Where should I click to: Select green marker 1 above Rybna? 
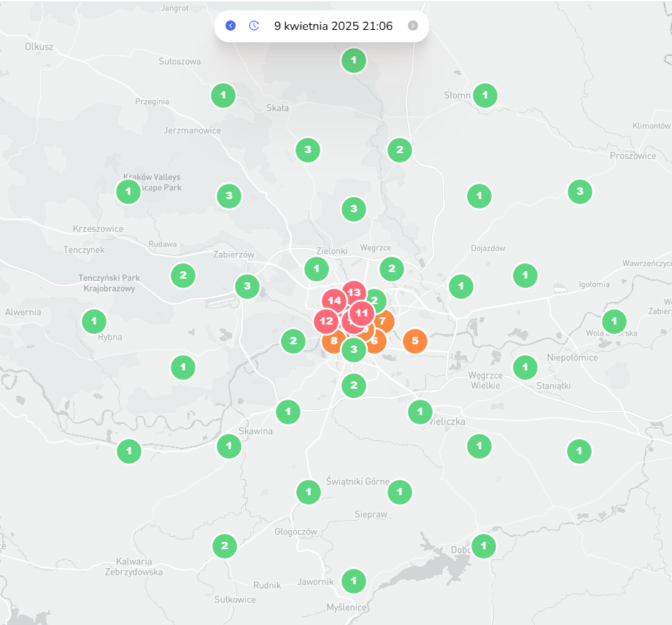click(94, 321)
